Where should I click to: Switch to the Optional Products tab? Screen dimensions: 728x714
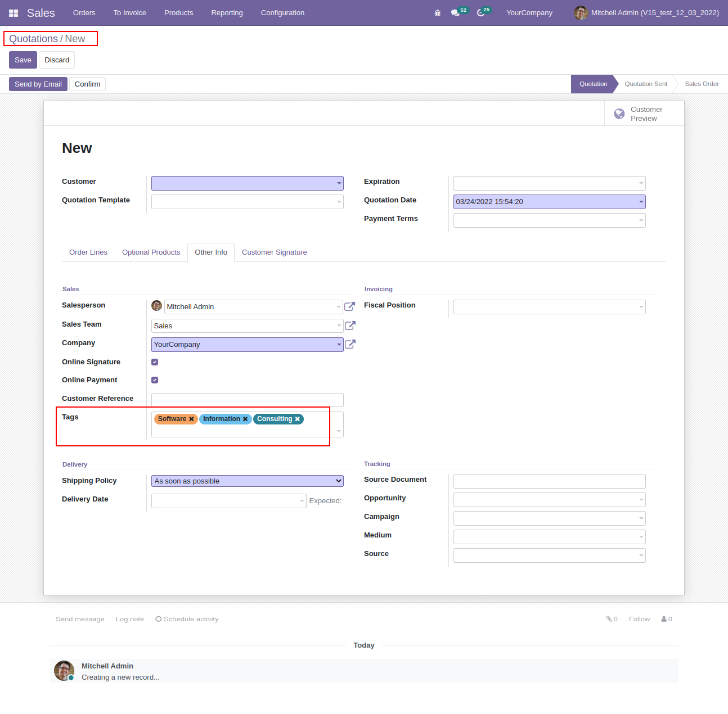[x=151, y=252]
